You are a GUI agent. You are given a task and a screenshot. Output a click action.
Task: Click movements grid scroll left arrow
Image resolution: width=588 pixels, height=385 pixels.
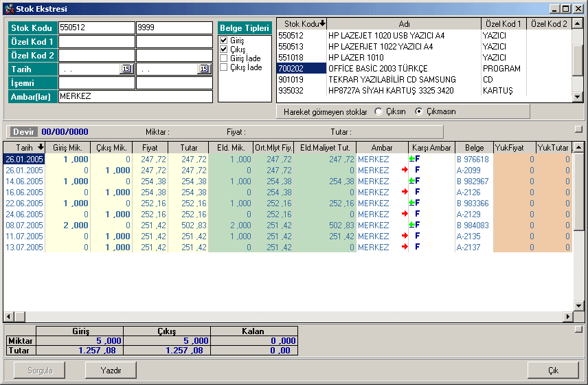click(9, 317)
